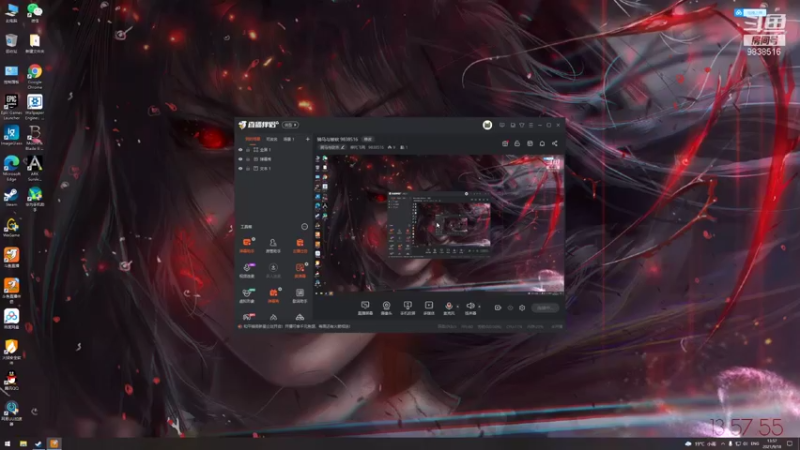This screenshot has height=450, width=800.
Task: Select the first orange scene tab
Action: point(253,139)
